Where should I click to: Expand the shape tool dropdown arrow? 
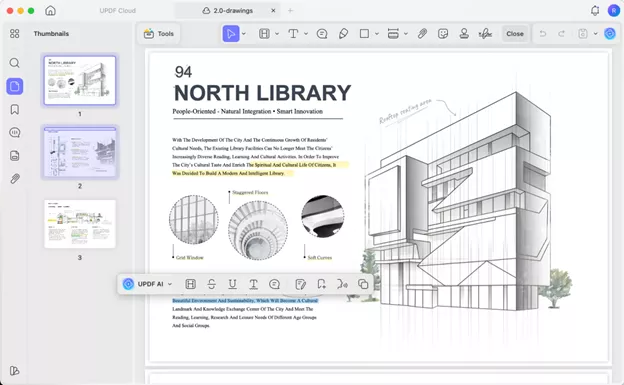pos(377,34)
